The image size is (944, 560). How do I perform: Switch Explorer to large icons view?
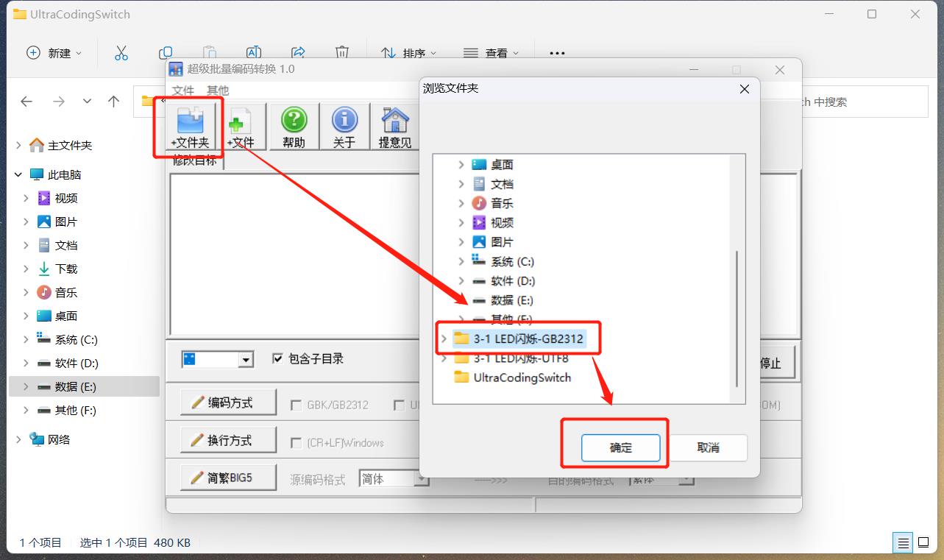923,543
